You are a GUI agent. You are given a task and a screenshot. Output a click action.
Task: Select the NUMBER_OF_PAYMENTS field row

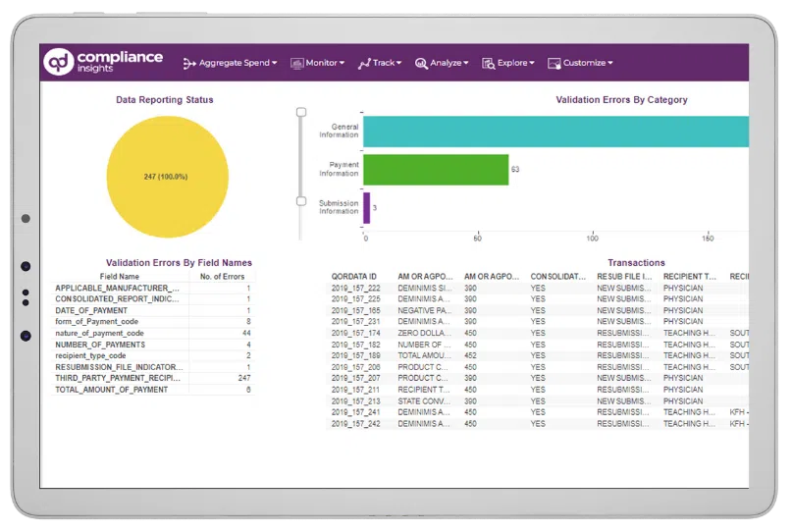point(152,345)
